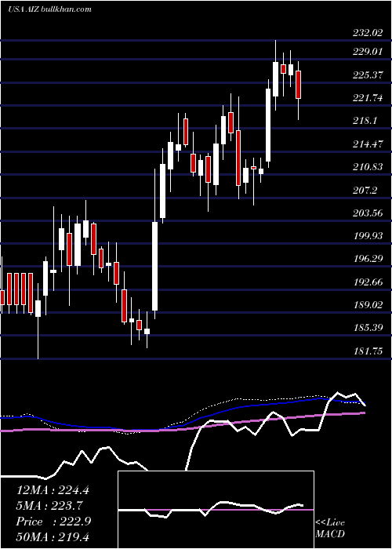
Task: Click the '12MA : 224.4' readout
Action: click(x=53, y=490)
